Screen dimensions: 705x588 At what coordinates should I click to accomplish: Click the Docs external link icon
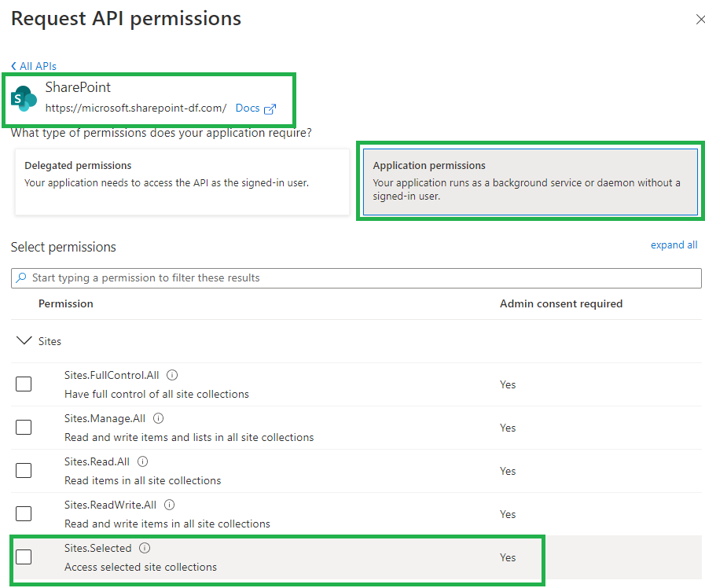[x=270, y=108]
